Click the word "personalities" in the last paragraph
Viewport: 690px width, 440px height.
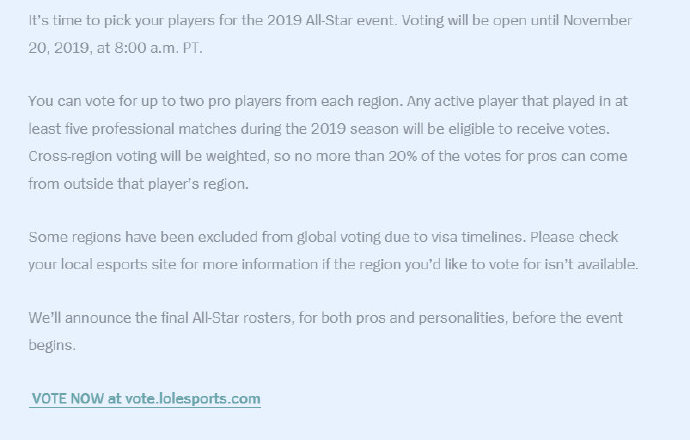pyautogui.click(x=463, y=318)
